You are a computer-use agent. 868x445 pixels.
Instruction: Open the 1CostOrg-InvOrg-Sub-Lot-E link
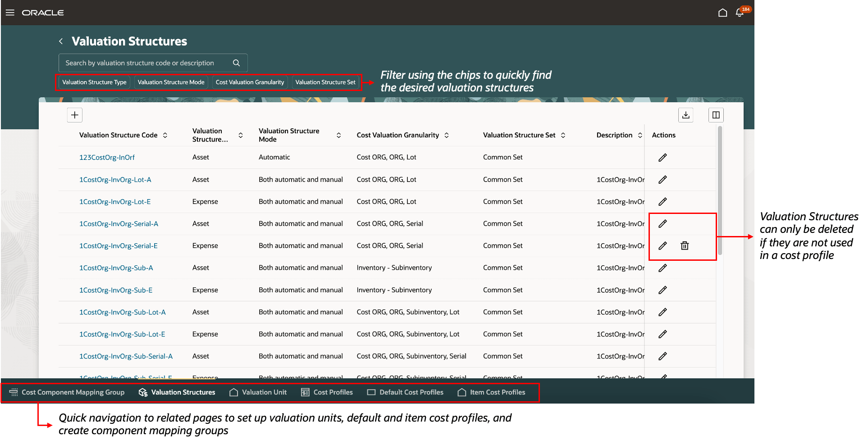[122, 334]
